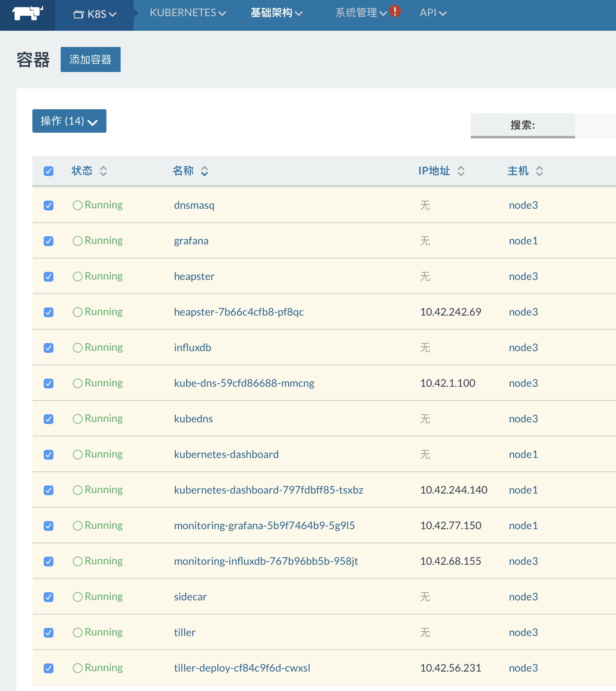Click the 添加容器 button
This screenshot has height=691, width=616.
click(x=91, y=59)
